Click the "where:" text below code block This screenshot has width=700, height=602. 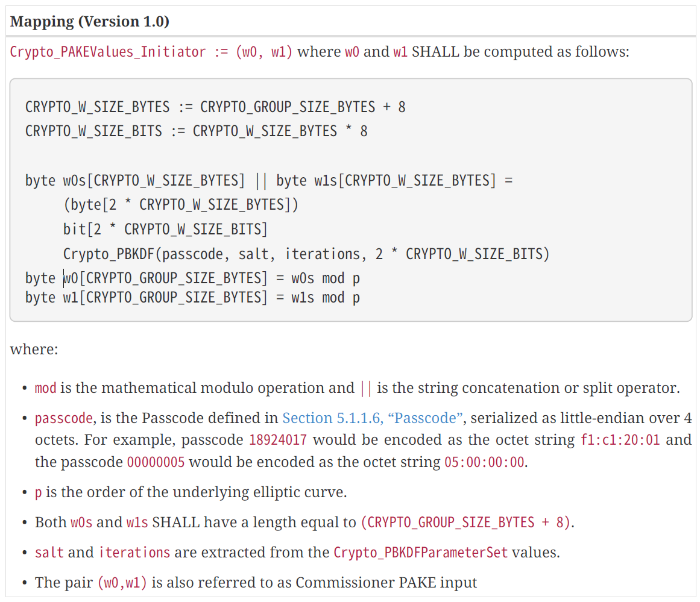pos(34,350)
